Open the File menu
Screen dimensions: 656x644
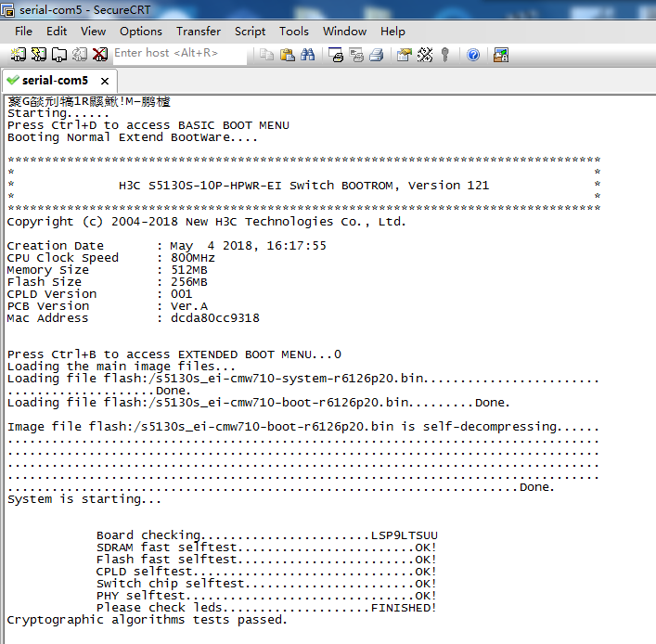point(23,32)
